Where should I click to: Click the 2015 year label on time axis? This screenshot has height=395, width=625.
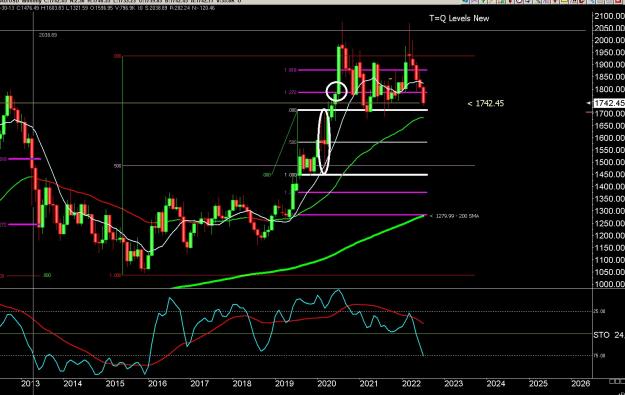pos(115,384)
